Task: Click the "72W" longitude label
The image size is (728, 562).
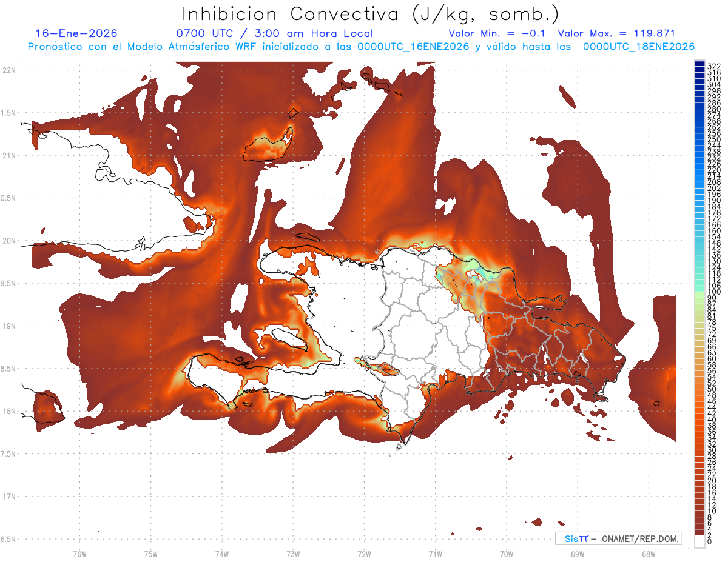Action: pyautogui.click(x=364, y=554)
